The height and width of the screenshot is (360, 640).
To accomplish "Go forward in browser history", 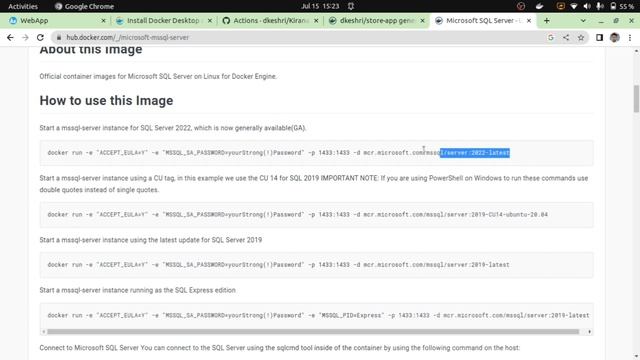I will [x=25, y=38].
